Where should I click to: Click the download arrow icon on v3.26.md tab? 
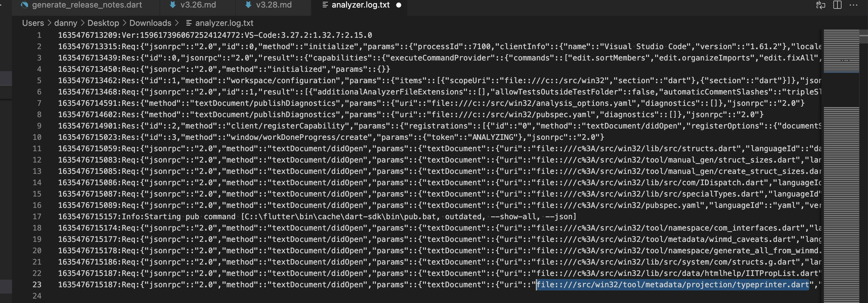173,5
